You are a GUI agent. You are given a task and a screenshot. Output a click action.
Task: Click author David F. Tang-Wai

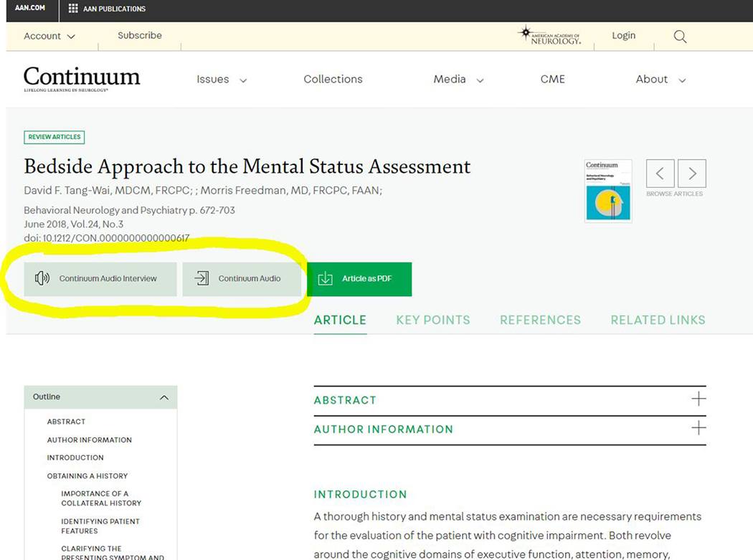click(108, 190)
